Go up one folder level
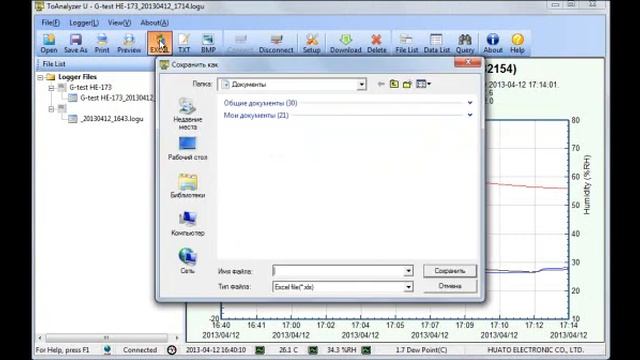This screenshot has height=360, width=640. tap(394, 84)
